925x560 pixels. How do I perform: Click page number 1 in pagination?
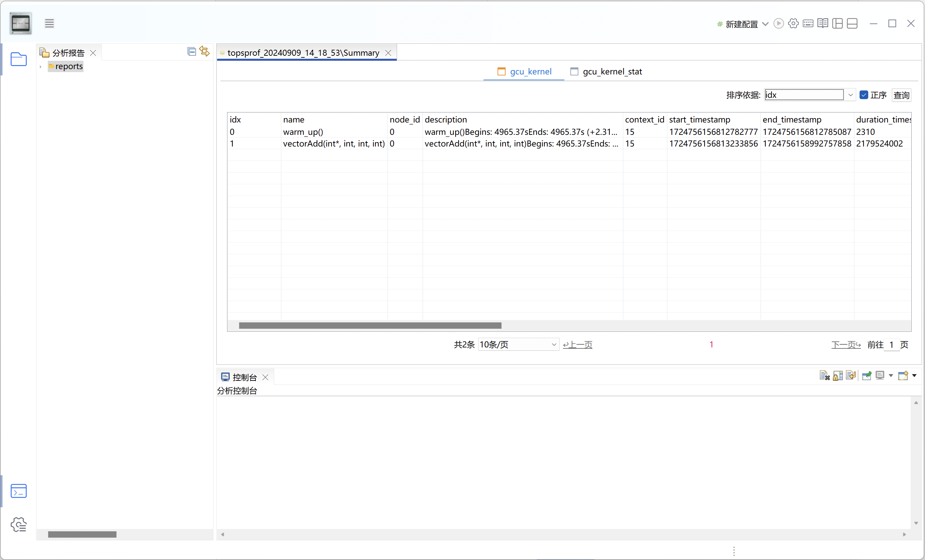pos(711,344)
